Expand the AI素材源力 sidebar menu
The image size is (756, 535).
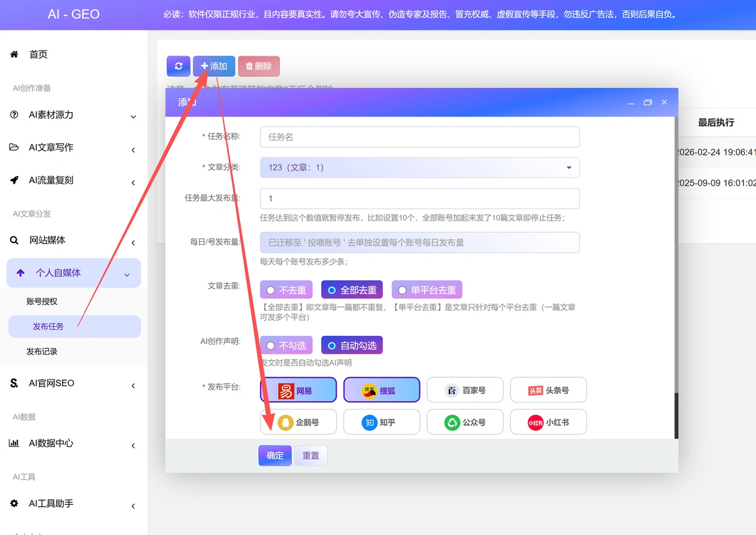74,115
